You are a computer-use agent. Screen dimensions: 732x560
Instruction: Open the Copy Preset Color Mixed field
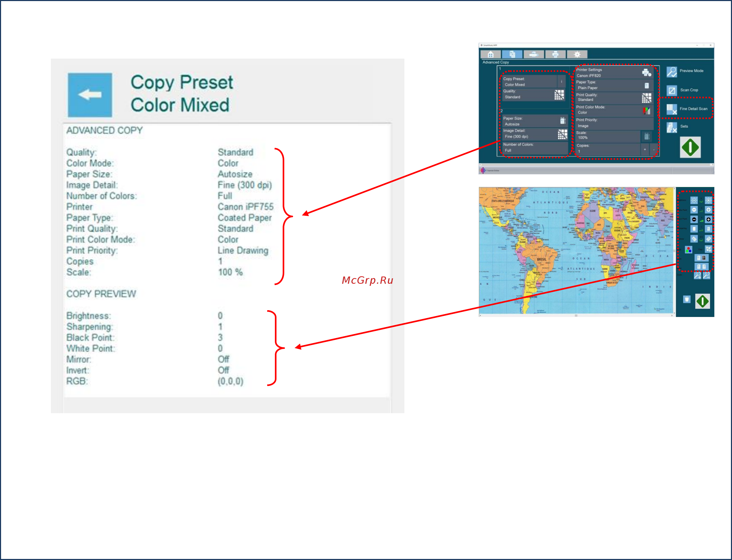click(529, 82)
